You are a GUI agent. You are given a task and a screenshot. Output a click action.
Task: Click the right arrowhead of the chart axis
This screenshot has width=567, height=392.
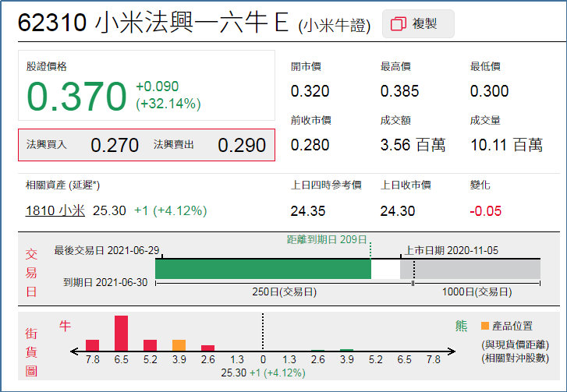[x=452, y=351]
